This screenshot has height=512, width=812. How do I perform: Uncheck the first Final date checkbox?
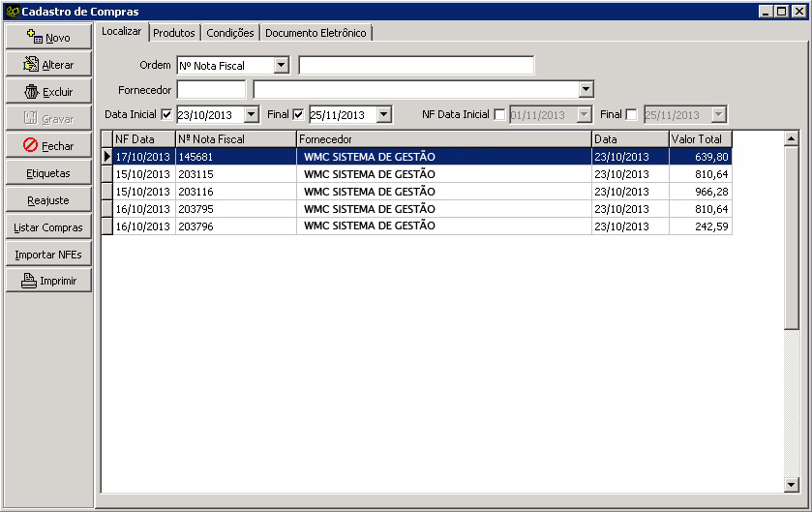(298, 114)
